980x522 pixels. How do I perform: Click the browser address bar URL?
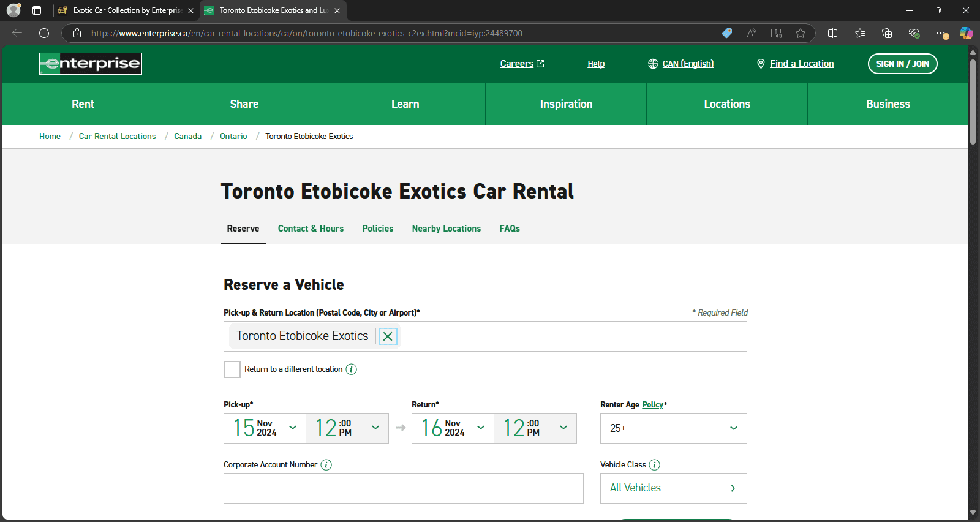click(306, 33)
